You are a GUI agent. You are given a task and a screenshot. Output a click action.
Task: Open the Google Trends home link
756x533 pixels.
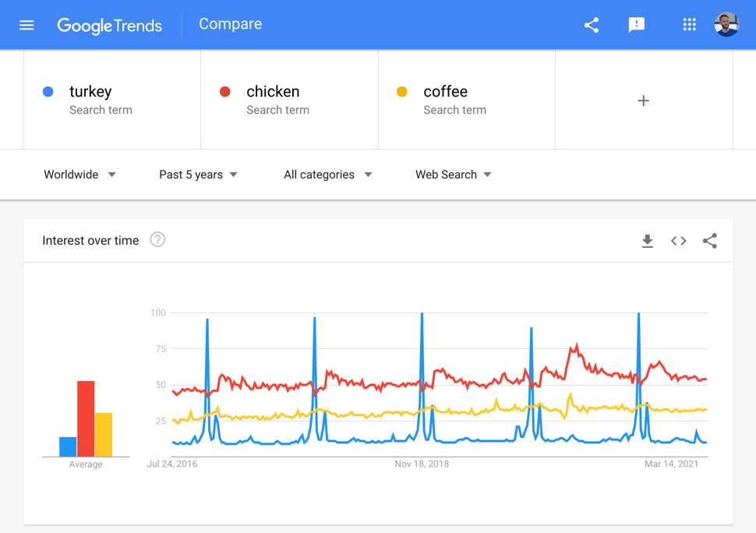pyautogui.click(x=109, y=26)
